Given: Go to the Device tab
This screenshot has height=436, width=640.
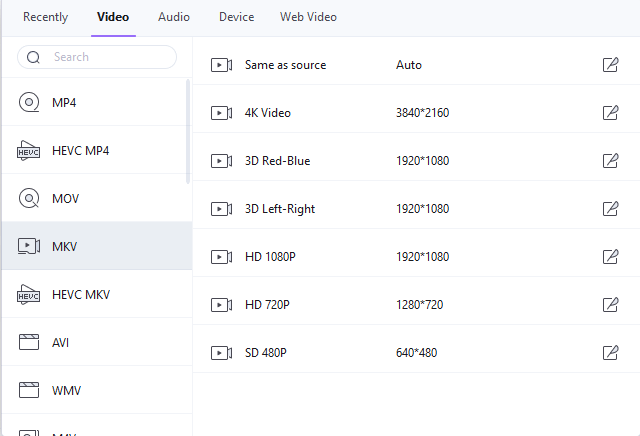Looking at the screenshot, I should point(236,17).
